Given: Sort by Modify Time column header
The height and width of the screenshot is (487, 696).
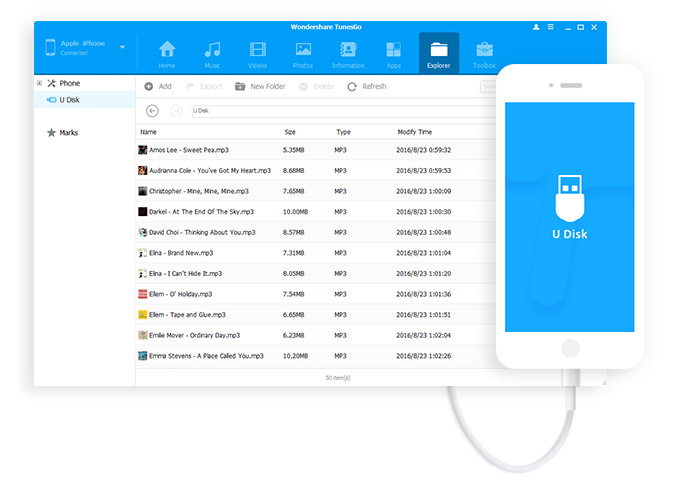Looking at the screenshot, I should click(415, 132).
